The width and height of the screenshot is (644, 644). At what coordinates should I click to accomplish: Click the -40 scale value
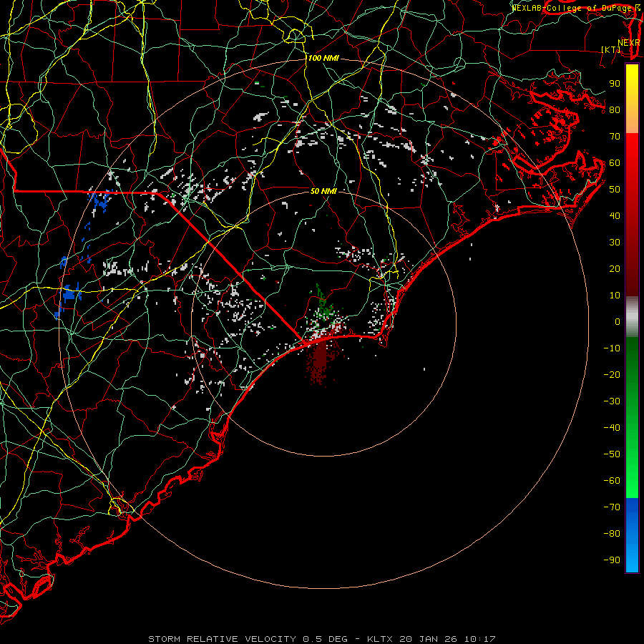coord(612,428)
